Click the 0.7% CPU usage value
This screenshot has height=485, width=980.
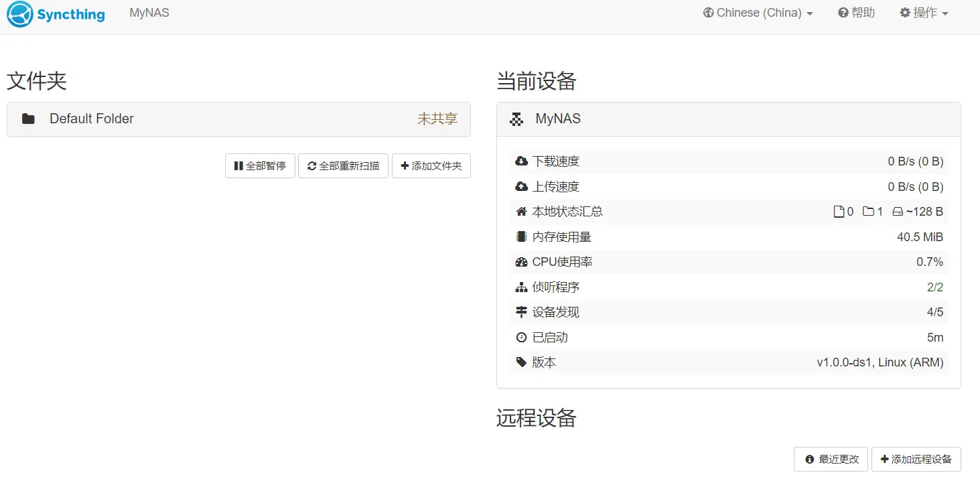(930, 262)
